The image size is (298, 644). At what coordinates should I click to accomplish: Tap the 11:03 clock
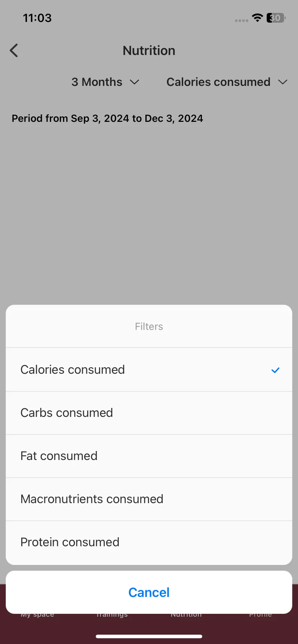(x=37, y=18)
